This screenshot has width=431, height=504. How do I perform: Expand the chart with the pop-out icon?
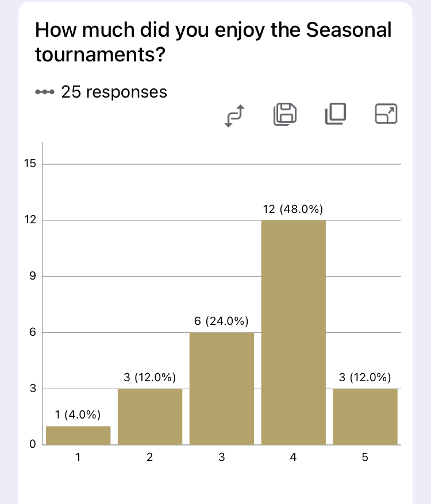(x=386, y=114)
